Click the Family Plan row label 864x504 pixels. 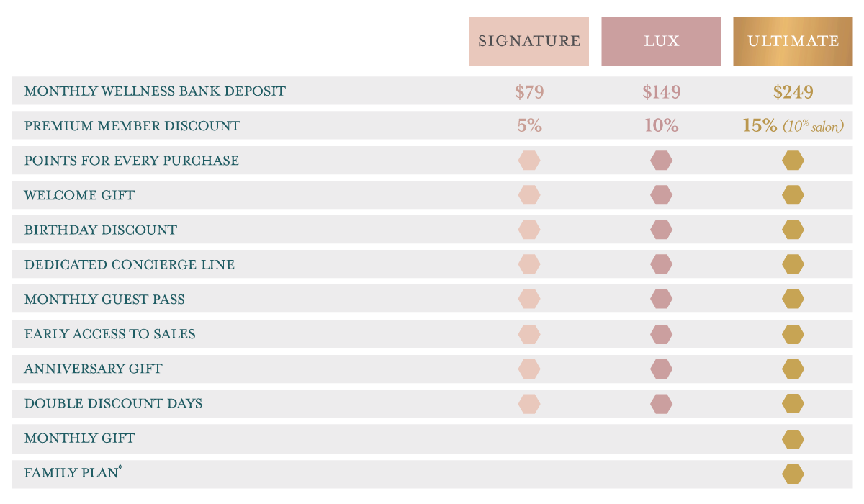click(73, 474)
